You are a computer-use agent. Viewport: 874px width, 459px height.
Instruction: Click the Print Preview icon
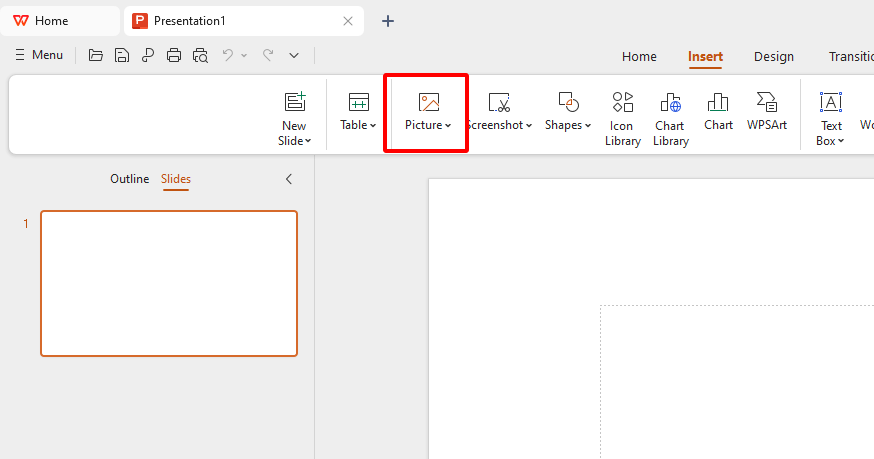click(200, 55)
